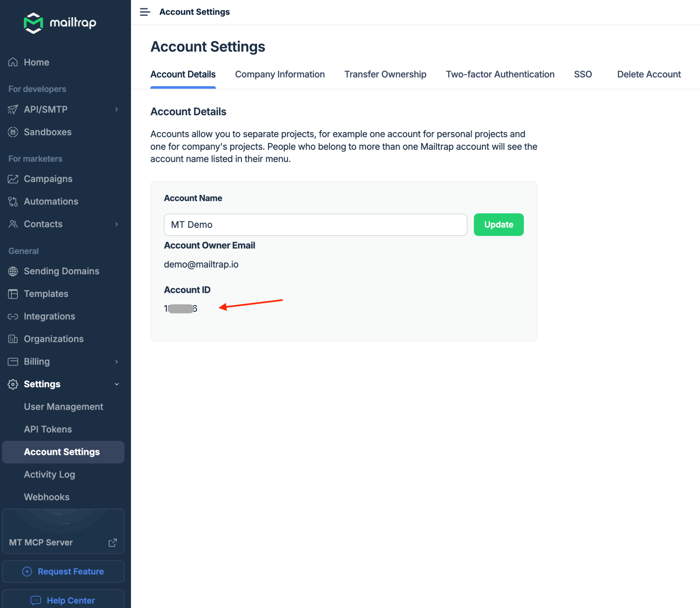Expand the Billing submenu chevron
700x608 pixels.
coord(117,361)
